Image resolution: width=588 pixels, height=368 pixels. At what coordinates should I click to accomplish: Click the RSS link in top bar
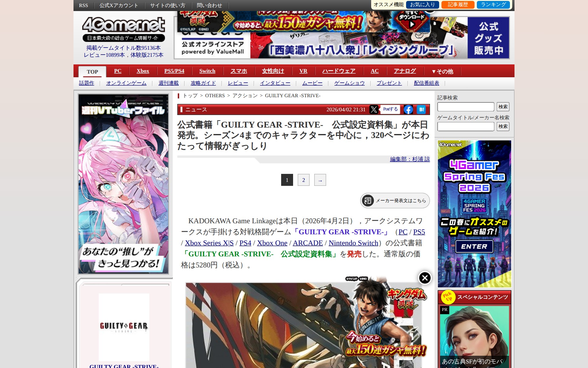(83, 6)
